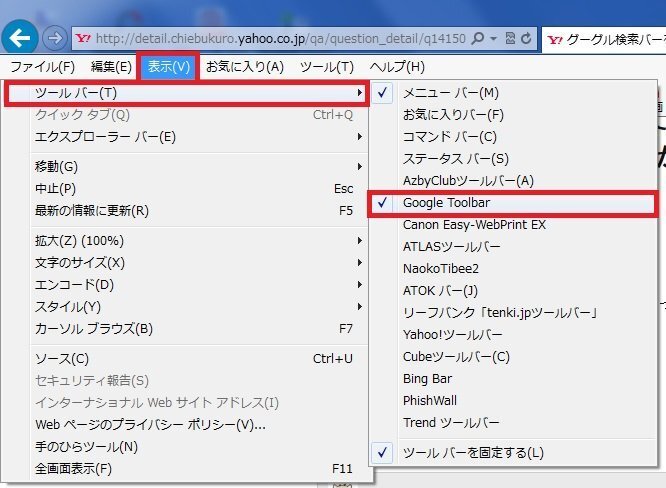This screenshot has width=666, height=488.
Task: Toggle Cubeツールバー(C) item
Action: (513, 357)
